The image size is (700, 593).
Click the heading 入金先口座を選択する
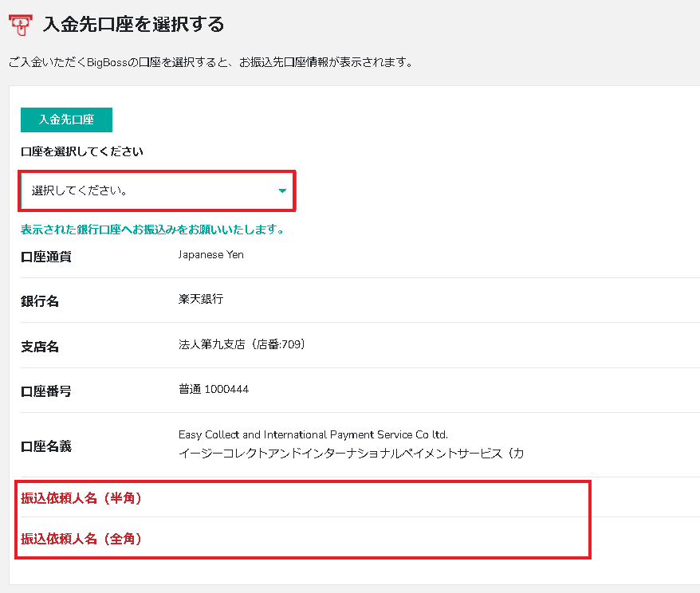133,24
